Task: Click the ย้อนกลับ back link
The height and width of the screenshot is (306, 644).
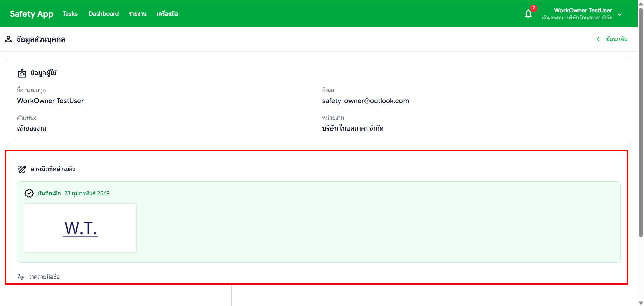Action: pyautogui.click(x=616, y=39)
